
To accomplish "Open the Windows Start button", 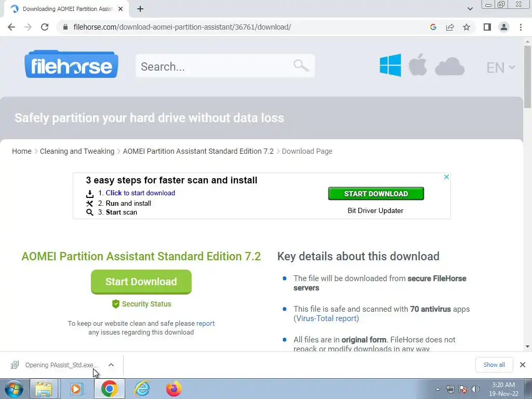I will tap(14, 389).
